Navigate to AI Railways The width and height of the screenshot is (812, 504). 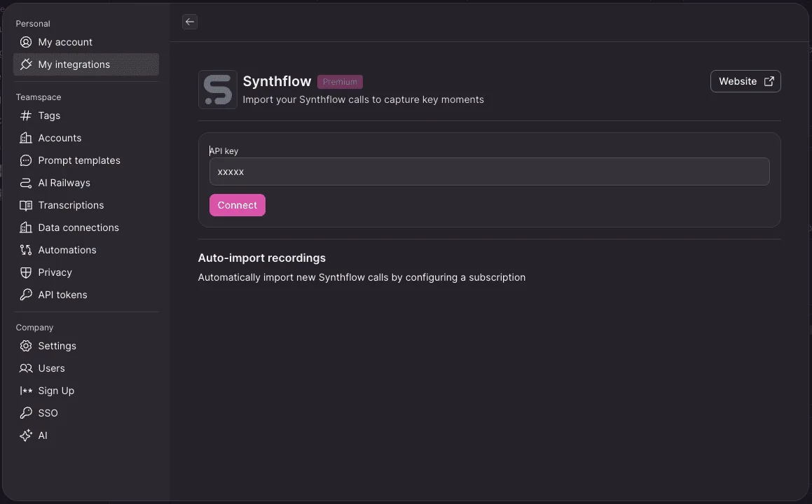pos(86,183)
